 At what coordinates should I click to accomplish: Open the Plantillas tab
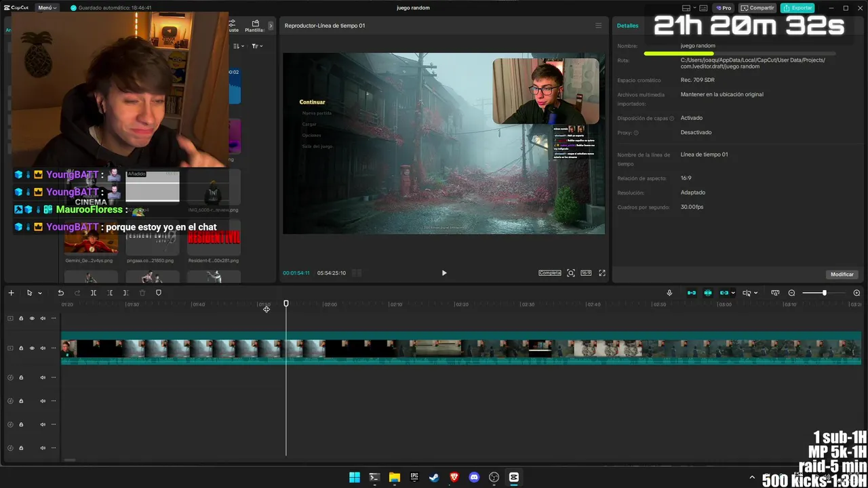255,26
